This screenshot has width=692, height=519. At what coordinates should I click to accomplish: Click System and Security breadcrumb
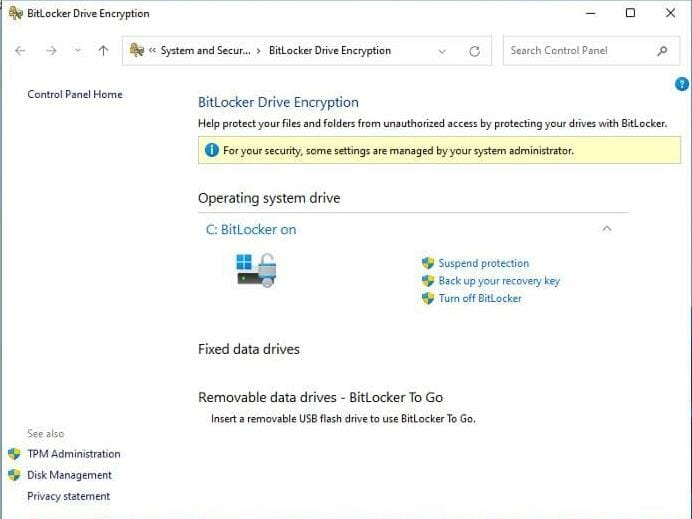coord(206,51)
